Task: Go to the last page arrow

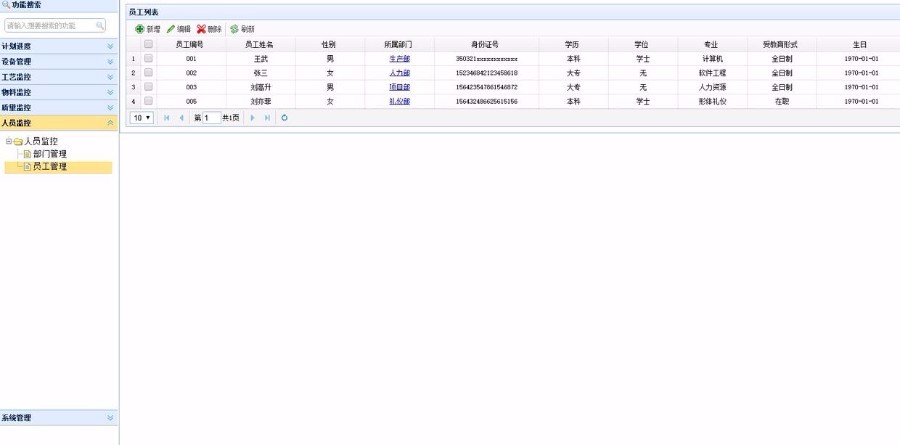Action: 267,118
